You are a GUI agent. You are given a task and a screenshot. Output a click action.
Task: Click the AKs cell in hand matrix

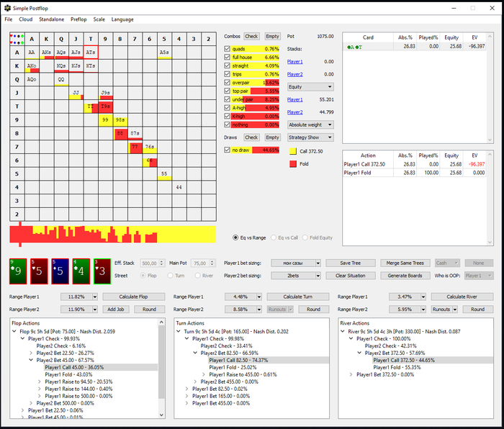pyautogui.click(x=47, y=53)
